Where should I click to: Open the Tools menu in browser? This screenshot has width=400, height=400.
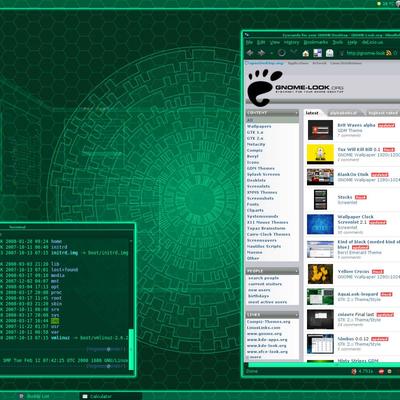pos(337,42)
